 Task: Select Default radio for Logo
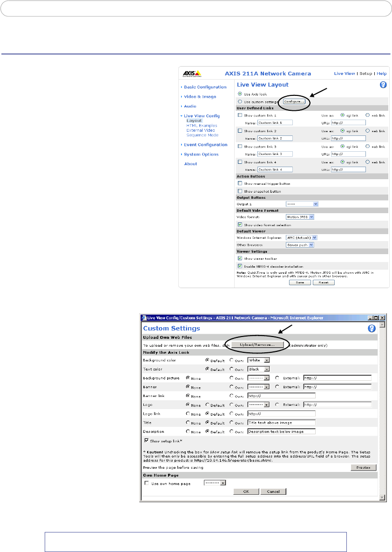coord(208,405)
